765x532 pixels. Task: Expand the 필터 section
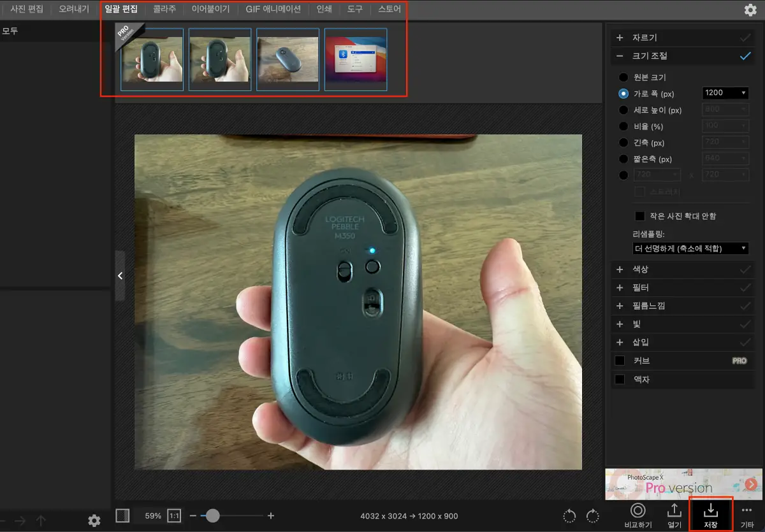[x=620, y=288]
